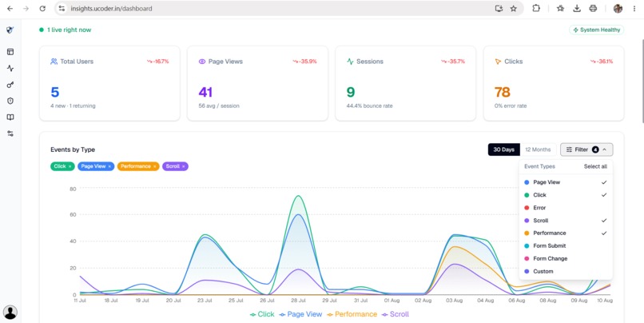
Task: Enable Form Change event type in filter
Action: [566, 258]
